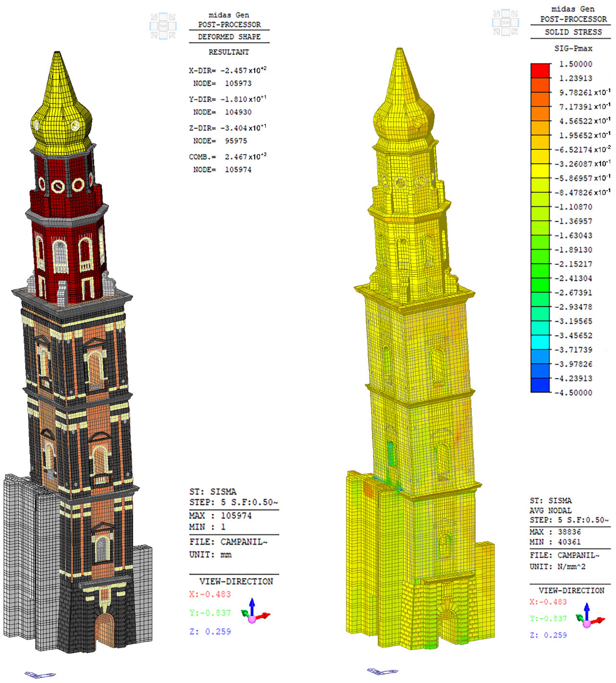
Task: Click the DEFORMED SHAPE title label
Action: pos(229,37)
